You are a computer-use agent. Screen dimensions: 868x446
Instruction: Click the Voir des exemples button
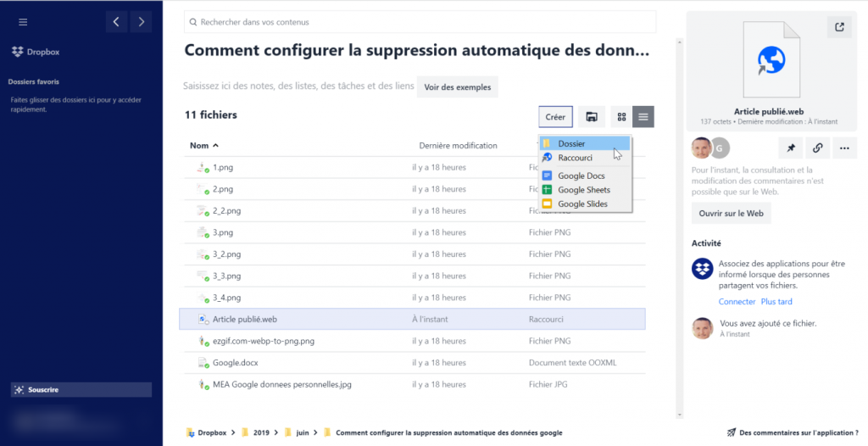tap(457, 87)
